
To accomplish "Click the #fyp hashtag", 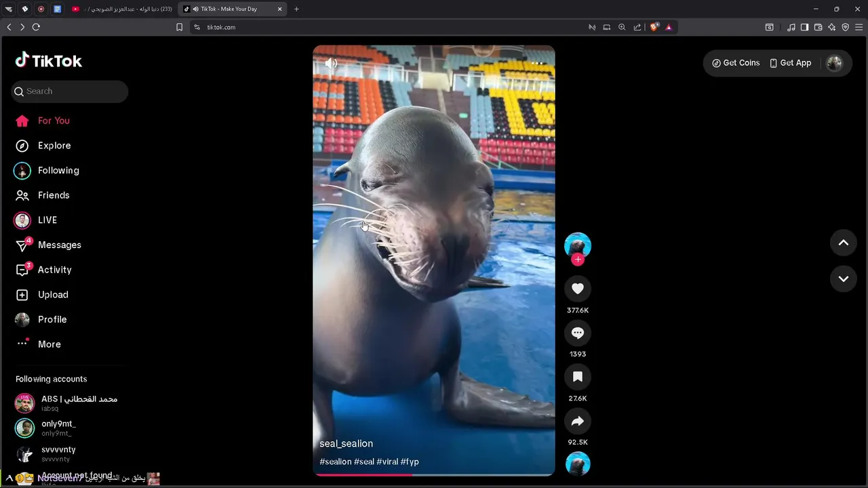I will pyautogui.click(x=410, y=462).
